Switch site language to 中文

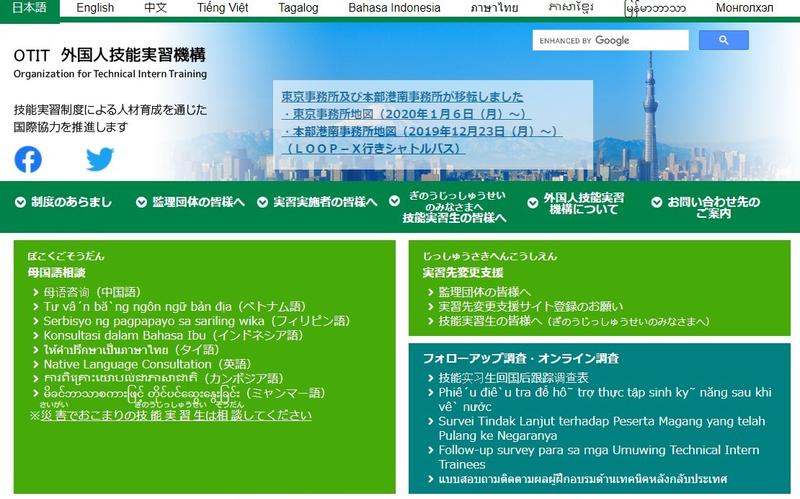click(156, 8)
